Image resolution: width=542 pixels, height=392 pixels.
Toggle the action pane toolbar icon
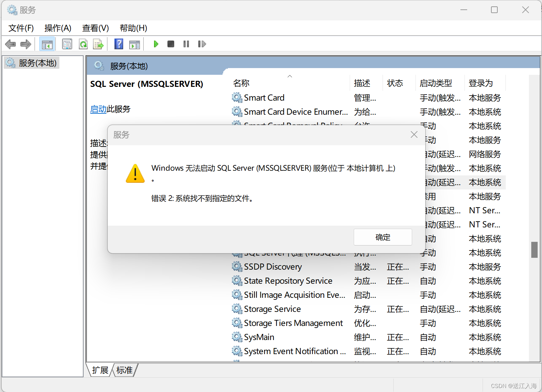tap(135, 44)
